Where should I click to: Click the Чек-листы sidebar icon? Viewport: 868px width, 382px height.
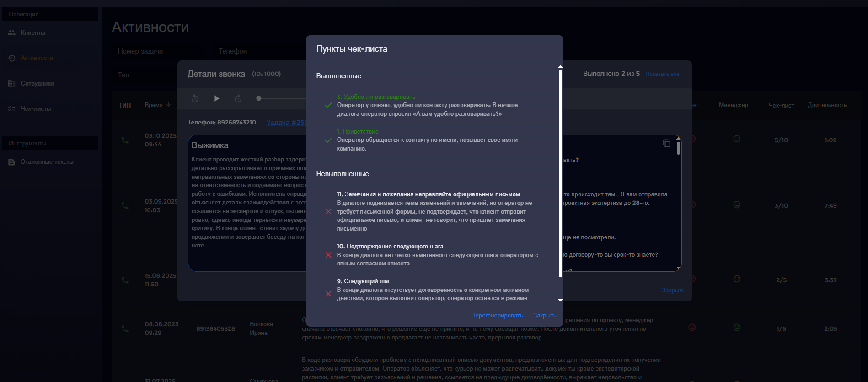[x=12, y=109]
